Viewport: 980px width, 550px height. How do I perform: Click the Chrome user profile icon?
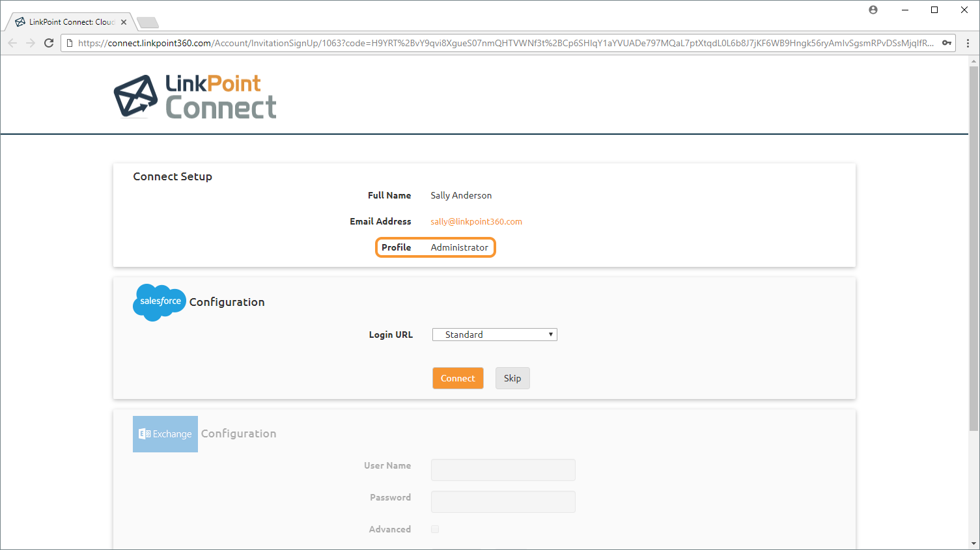point(873,10)
